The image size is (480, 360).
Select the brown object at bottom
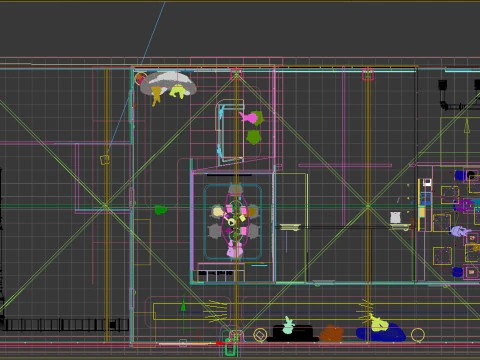click(332, 333)
